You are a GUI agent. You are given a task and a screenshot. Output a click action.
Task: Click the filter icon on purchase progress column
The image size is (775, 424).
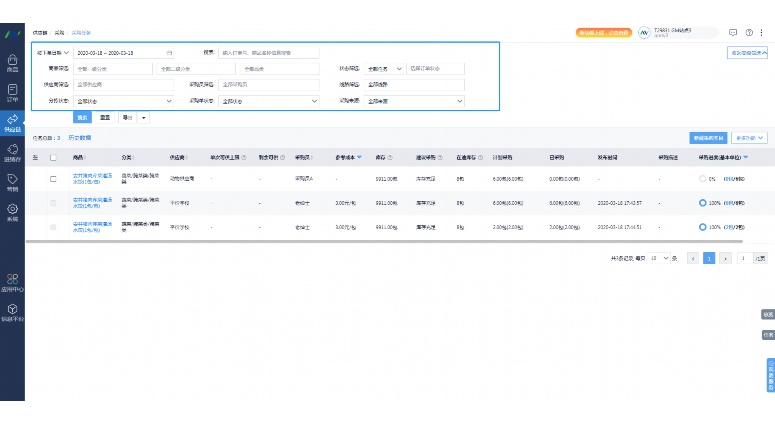745,158
